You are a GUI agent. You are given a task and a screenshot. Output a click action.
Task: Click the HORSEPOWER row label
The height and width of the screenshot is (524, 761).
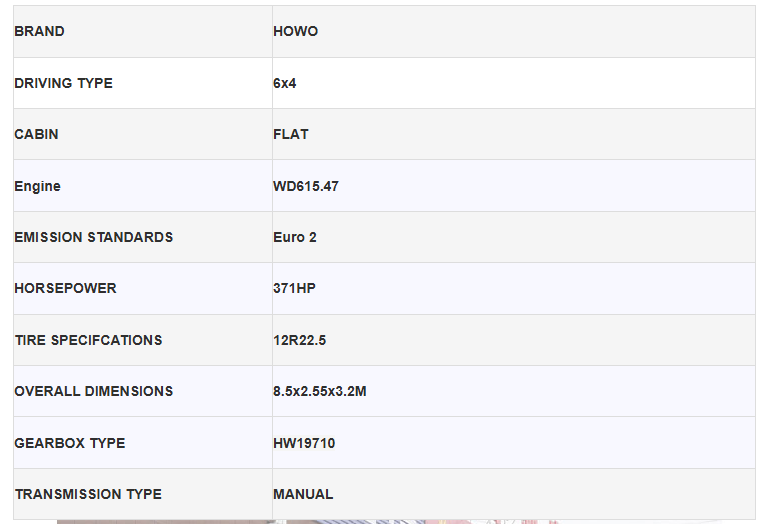click(65, 288)
